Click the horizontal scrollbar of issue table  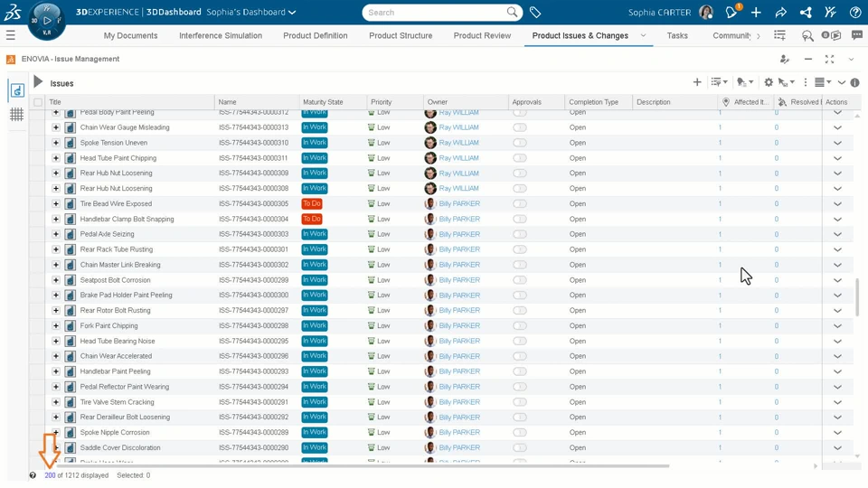(363, 466)
